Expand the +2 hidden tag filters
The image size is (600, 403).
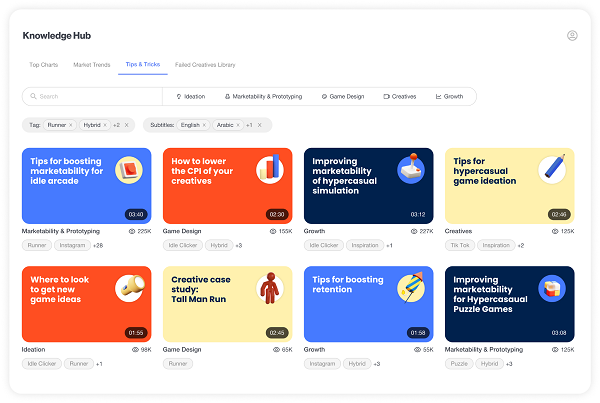(x=116, y=125)
